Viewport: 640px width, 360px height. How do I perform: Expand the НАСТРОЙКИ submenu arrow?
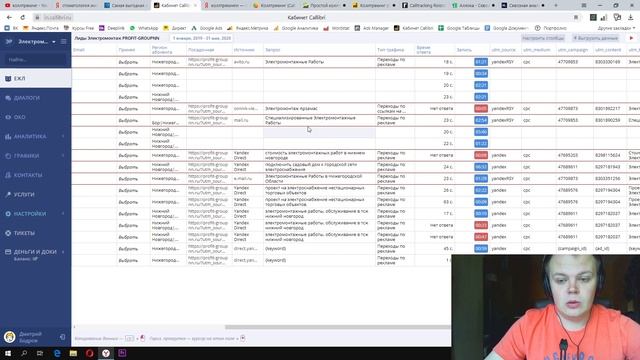coord(63,214)
